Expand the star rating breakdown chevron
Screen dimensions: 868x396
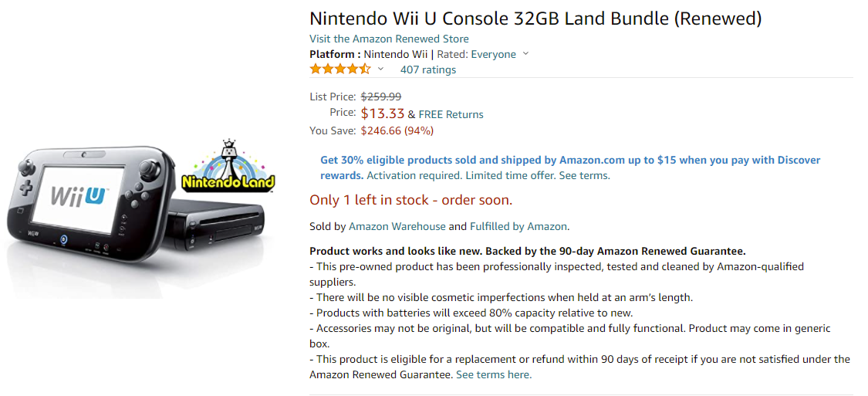[380, 69]
